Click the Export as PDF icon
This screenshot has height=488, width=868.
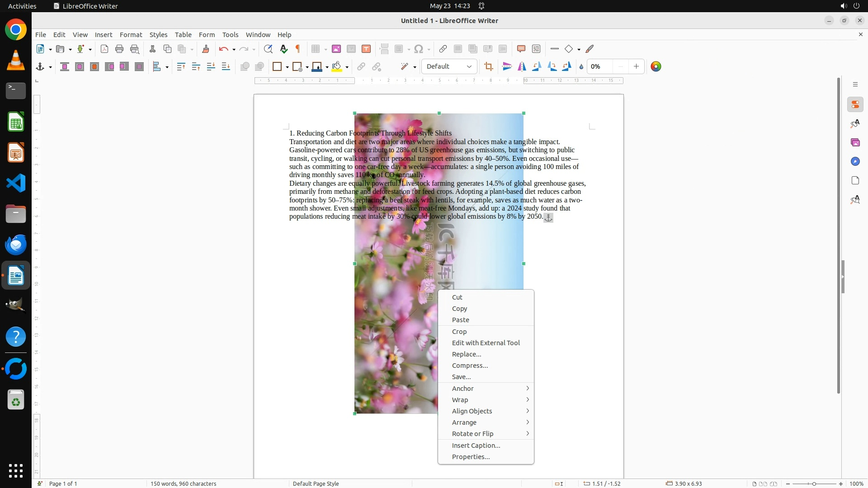104,49
